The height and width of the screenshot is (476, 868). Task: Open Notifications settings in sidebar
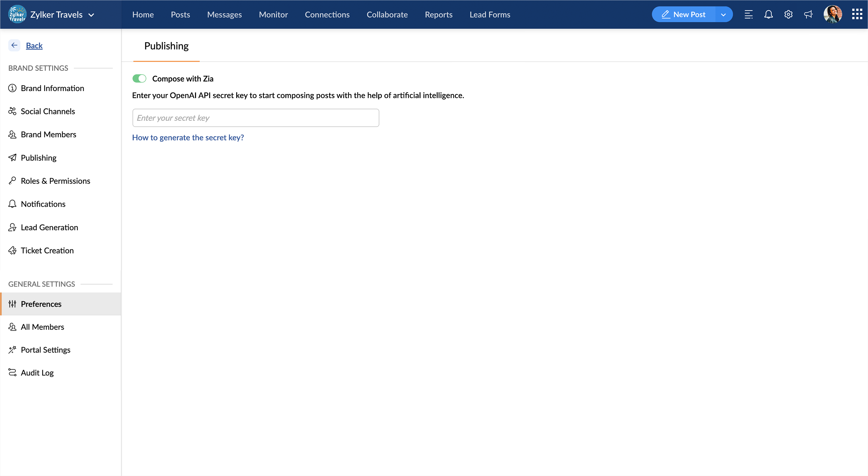[43, 204]
